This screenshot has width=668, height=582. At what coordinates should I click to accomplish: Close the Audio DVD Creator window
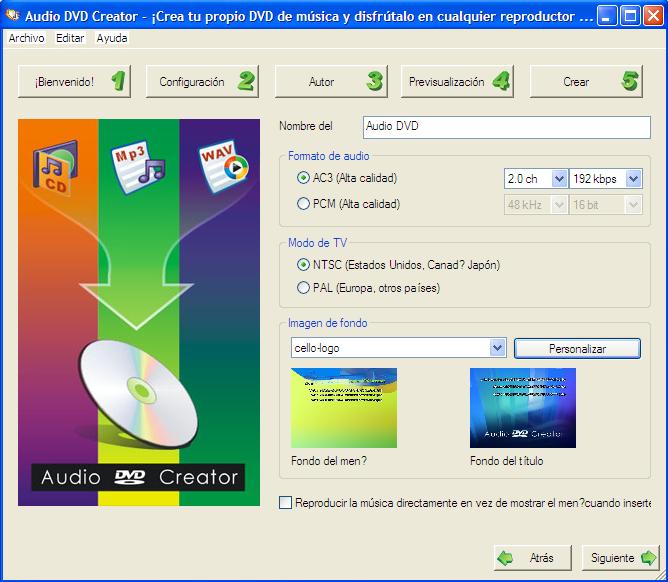click(653, 16)
